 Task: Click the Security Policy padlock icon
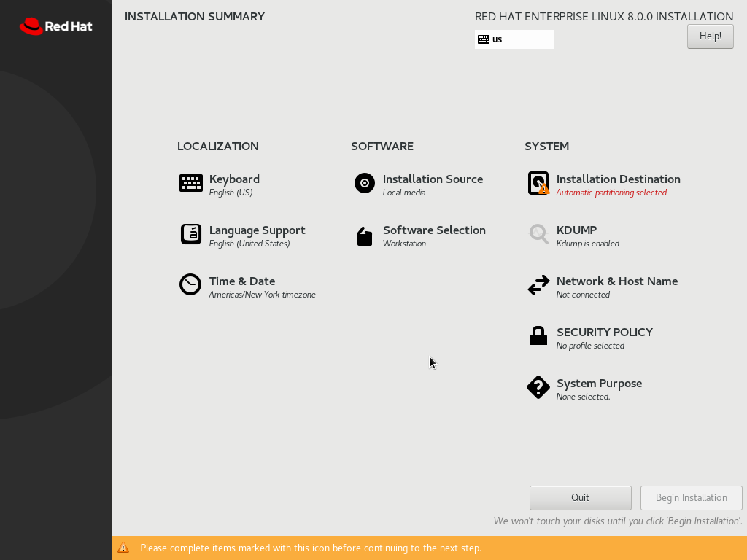click(538, 335)
